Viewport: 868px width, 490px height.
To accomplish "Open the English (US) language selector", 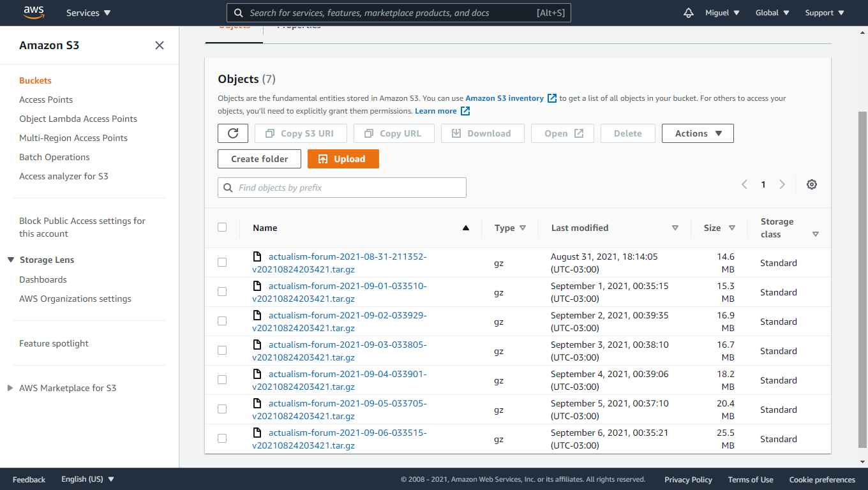I will click(x=87, y=479).
